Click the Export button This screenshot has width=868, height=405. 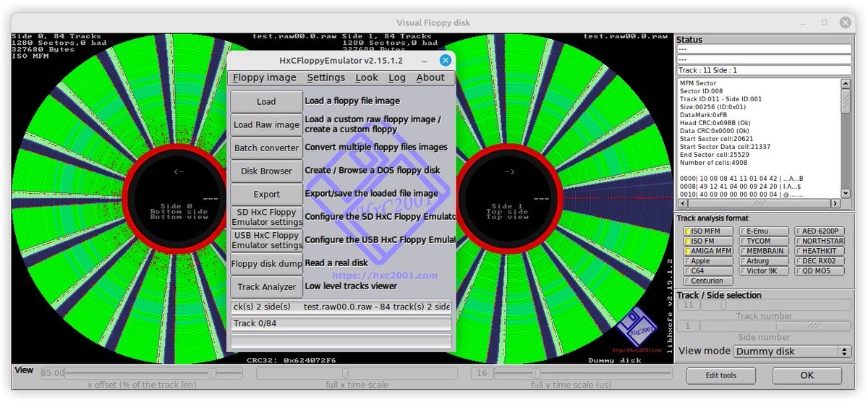pyautogui.click(x=266, y=194)
